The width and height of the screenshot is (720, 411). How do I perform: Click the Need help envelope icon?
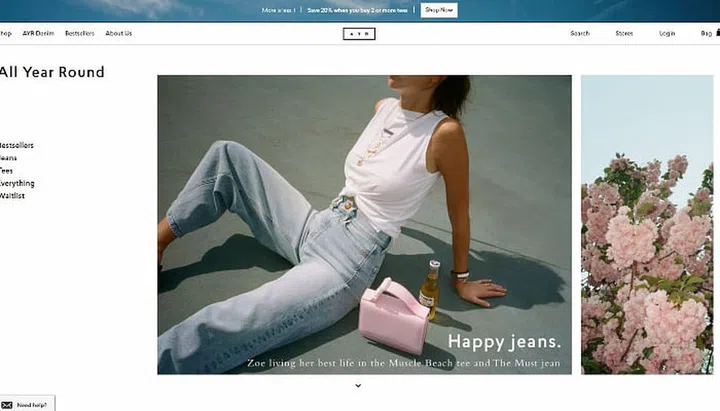(x=7, y=404)
